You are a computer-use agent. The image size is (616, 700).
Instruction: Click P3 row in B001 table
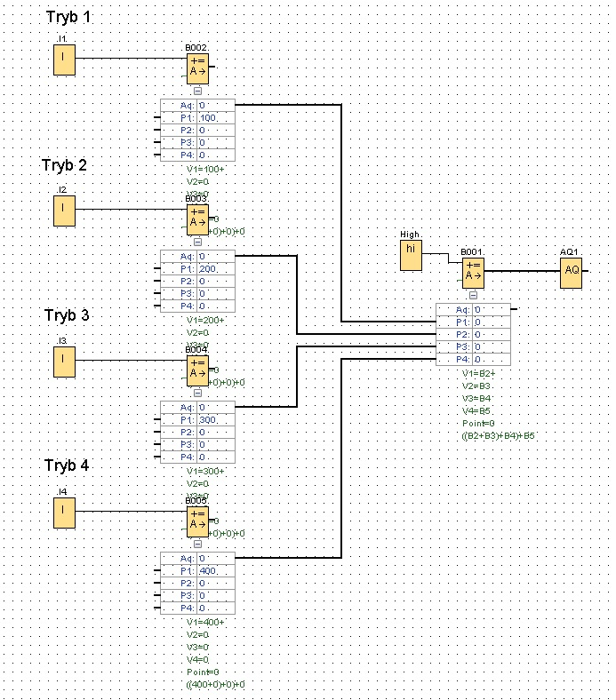[473, 346]
